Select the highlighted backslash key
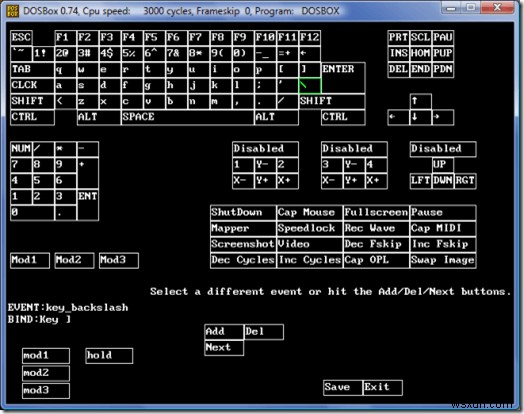 tap(309, 86)
